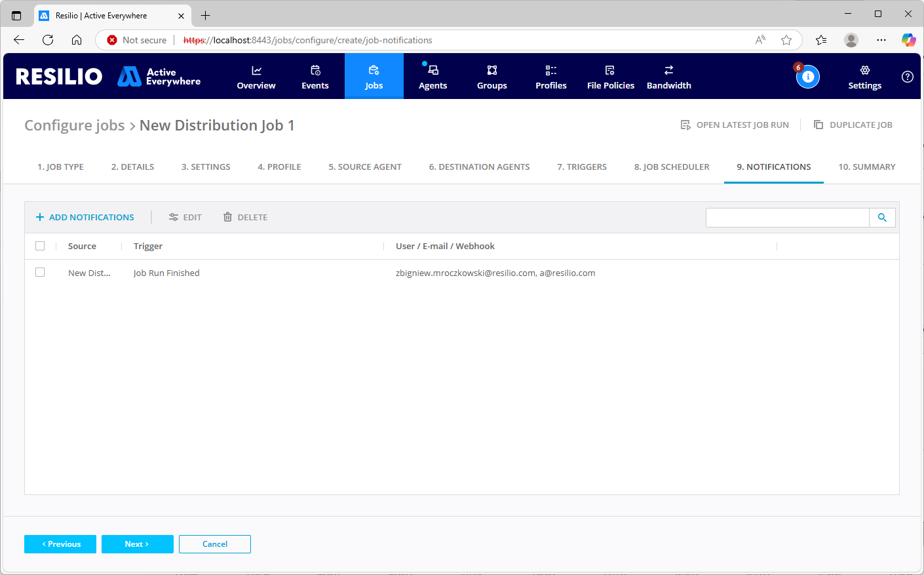Open the Overview dashboard icon
The width and height of the screenshot is (924, 575).
tap(256, 71)
